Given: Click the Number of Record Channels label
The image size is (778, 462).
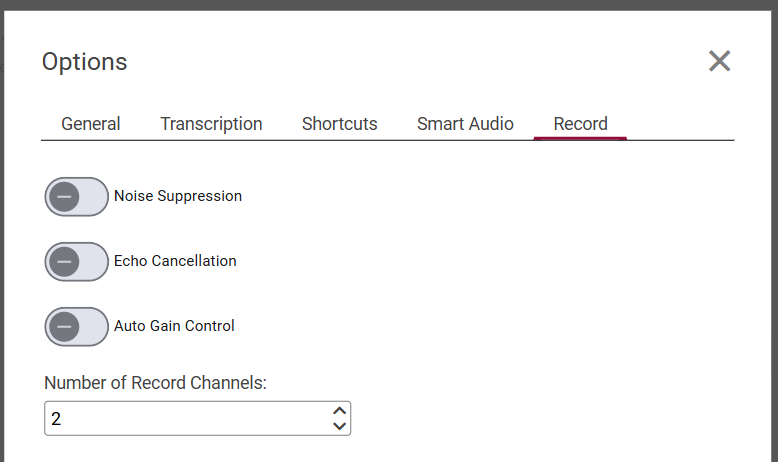Looking at the screenshot, I should point(155,382).
